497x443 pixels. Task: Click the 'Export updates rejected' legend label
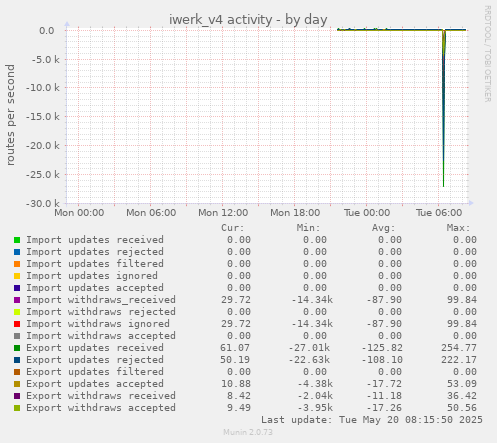click(95, 360)
